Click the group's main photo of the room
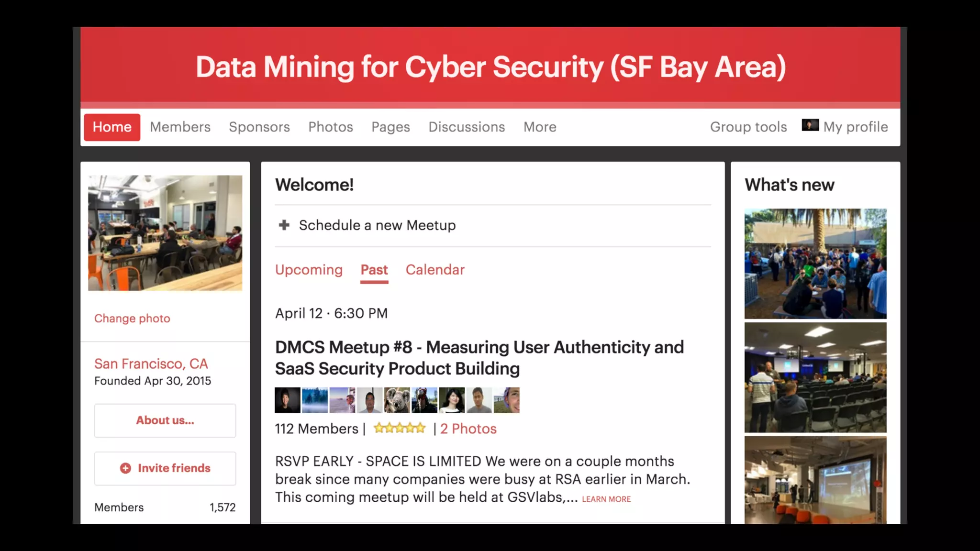Image resolution: width=980 pixels, height=551 pixels. [x=165, y=233]
